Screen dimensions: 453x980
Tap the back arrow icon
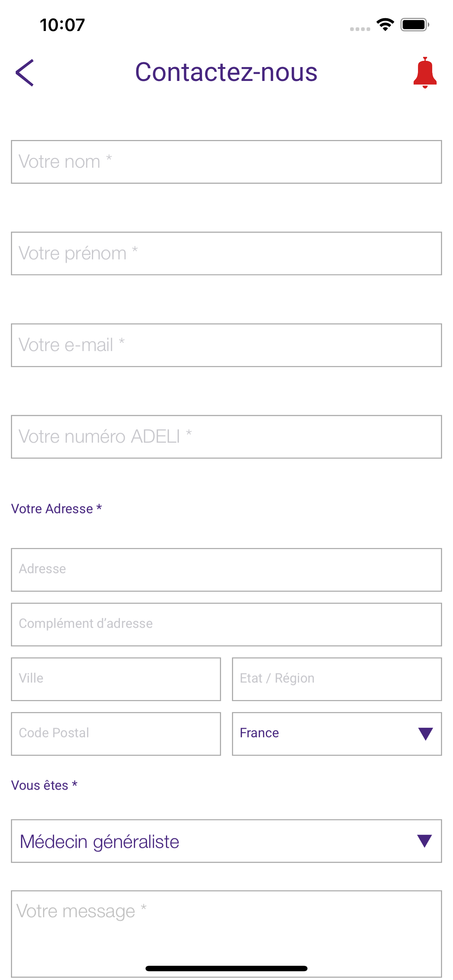[x=25, y=73]
